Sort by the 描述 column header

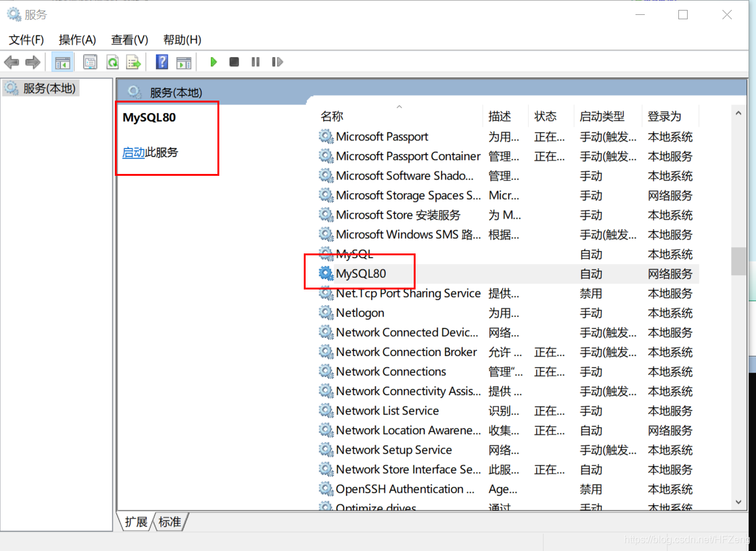(499, 116)
